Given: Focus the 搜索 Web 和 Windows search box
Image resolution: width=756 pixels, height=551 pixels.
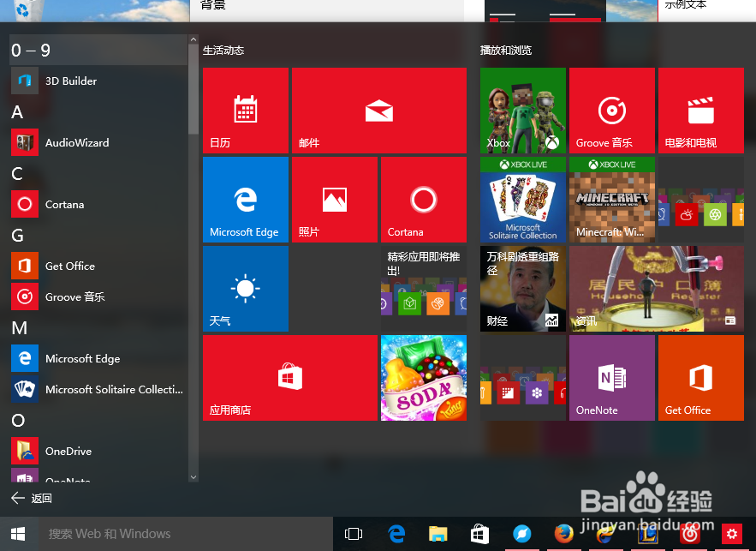Looking at the screenshot, I should pos(185,534).
